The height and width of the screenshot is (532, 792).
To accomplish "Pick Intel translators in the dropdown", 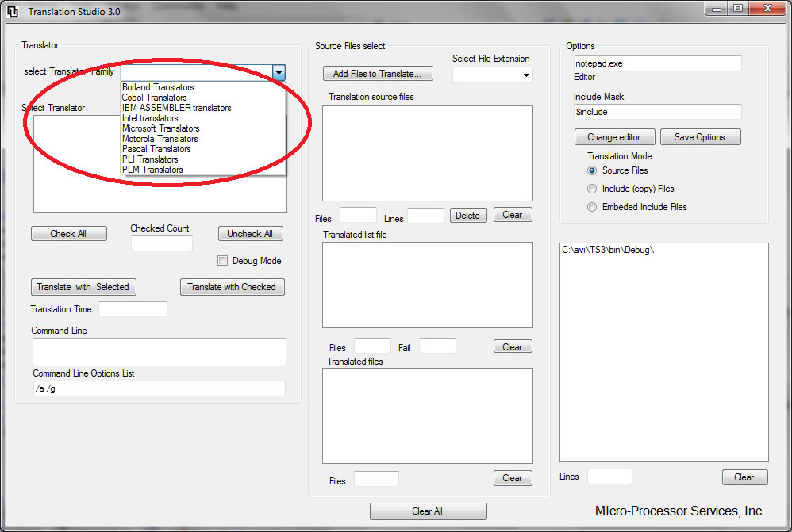I will [150, 118].
